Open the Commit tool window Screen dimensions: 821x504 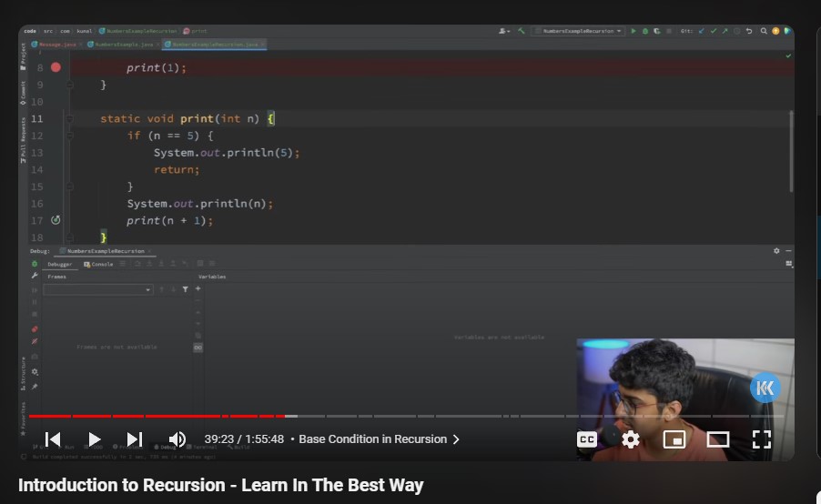(23, 93)
